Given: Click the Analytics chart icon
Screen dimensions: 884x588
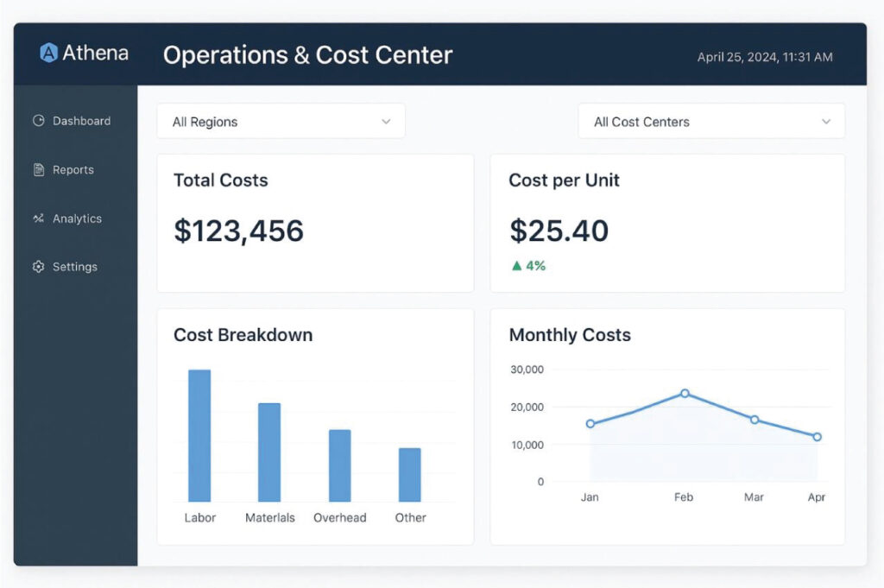Looking at the screenshot, I should tap(38, 218).
